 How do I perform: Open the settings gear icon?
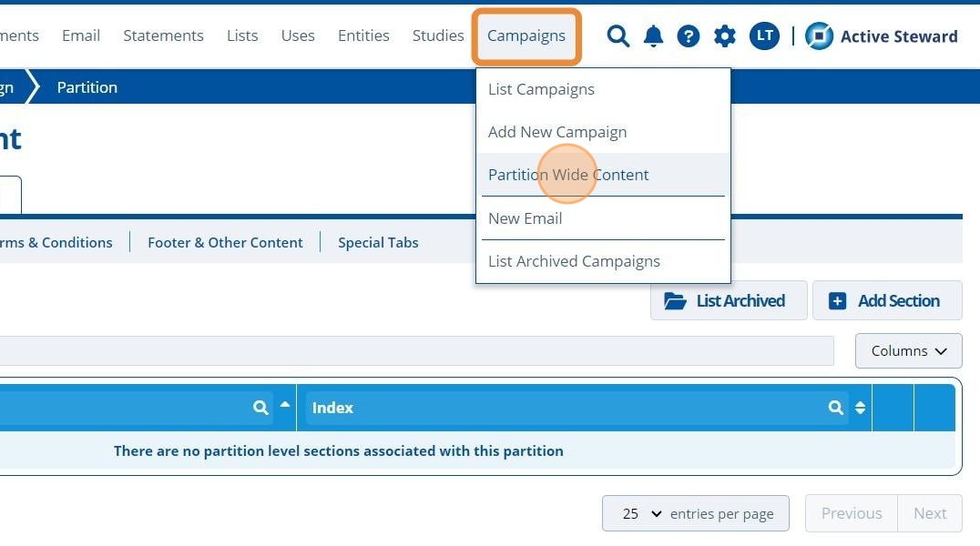pos(725,36)
